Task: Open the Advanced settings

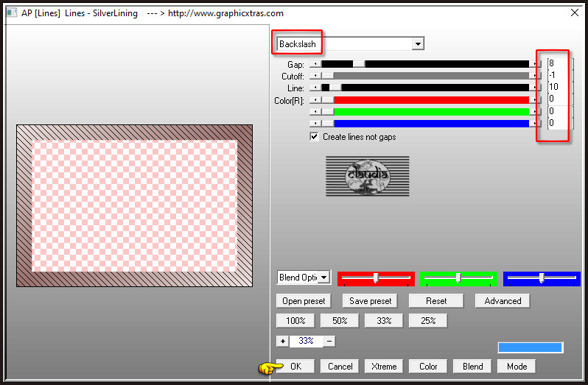Action: tap(503, 301)
